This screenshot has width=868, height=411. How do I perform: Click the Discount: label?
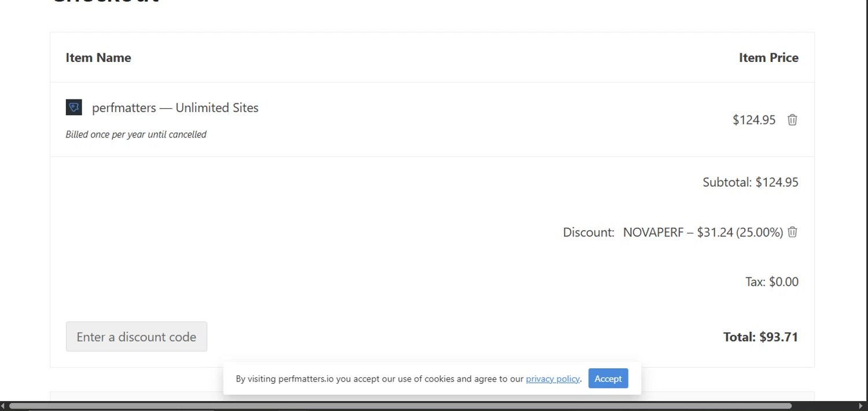point(589,232)
